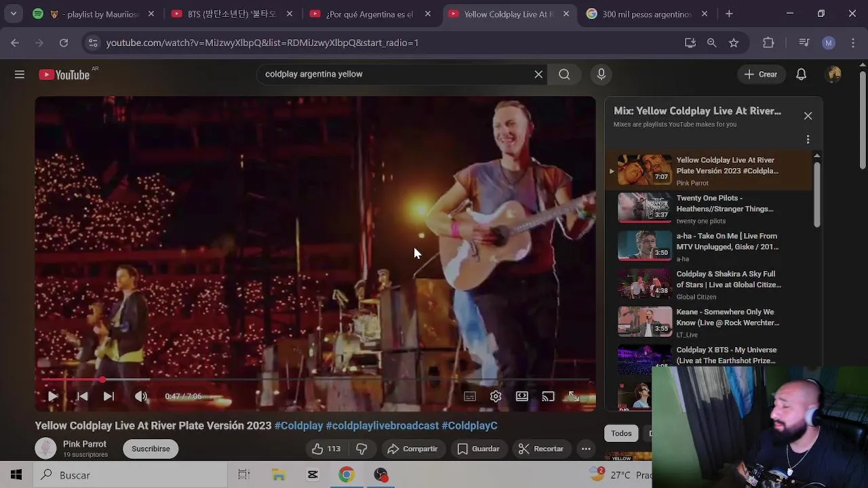Open the #Coldplay hashtag
The width and height of the screenshot is (868, 488).
pyautogui.click(x=298, y=426)
